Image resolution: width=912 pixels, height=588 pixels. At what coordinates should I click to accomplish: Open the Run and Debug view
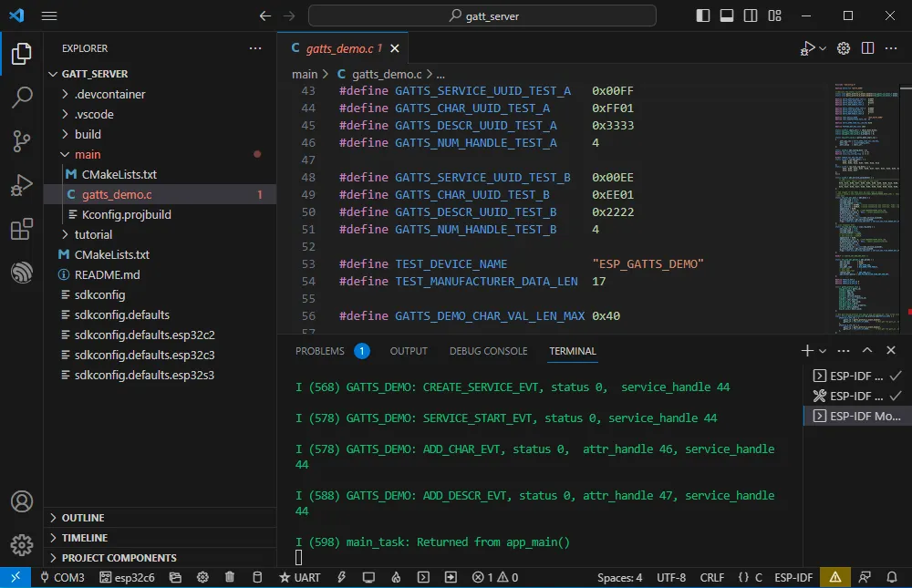click(x=22, y=185)
